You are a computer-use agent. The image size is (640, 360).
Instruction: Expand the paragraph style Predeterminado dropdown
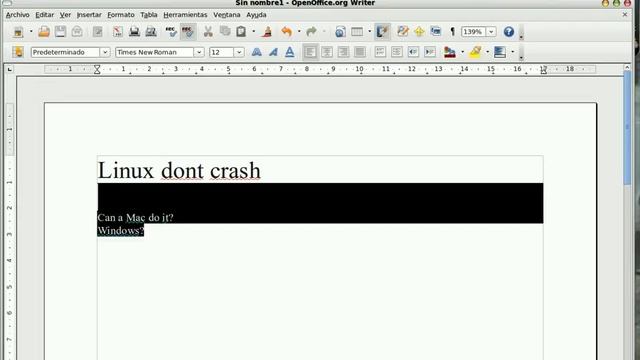click(105, 52)
